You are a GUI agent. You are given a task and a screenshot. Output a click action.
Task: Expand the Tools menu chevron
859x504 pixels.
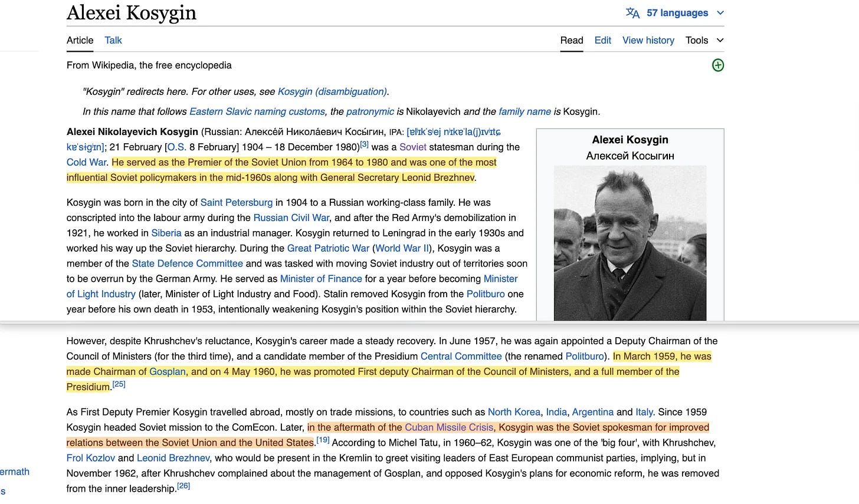pos(720,40)
